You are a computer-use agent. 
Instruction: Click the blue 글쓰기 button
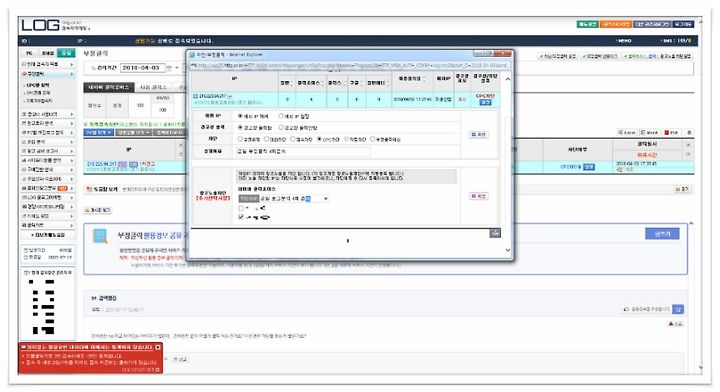[x=662, y=234]
